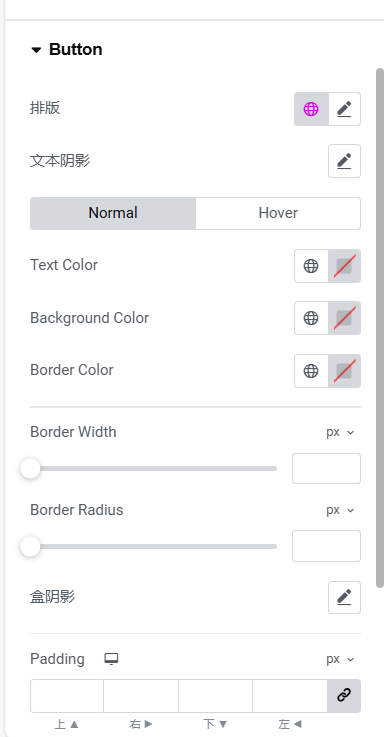Click the Border Width slider handle
The image size is (384, 737).
click(31, 469)
